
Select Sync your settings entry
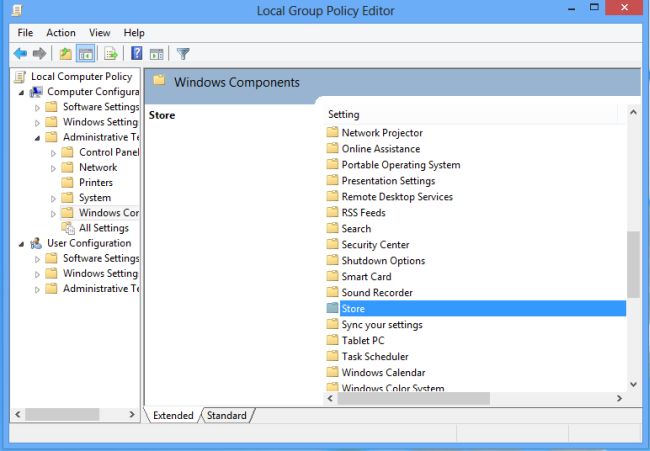[x=382, y=324]
